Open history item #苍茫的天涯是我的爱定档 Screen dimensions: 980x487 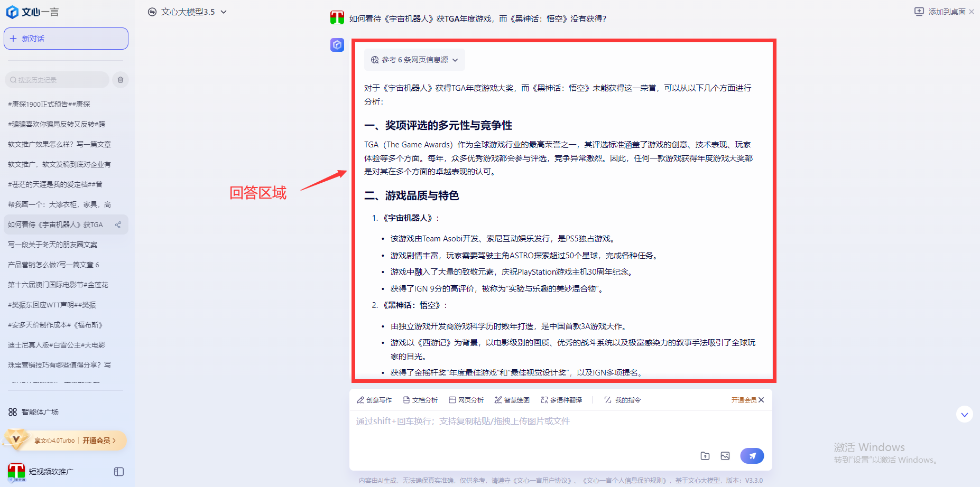[55, 184]
